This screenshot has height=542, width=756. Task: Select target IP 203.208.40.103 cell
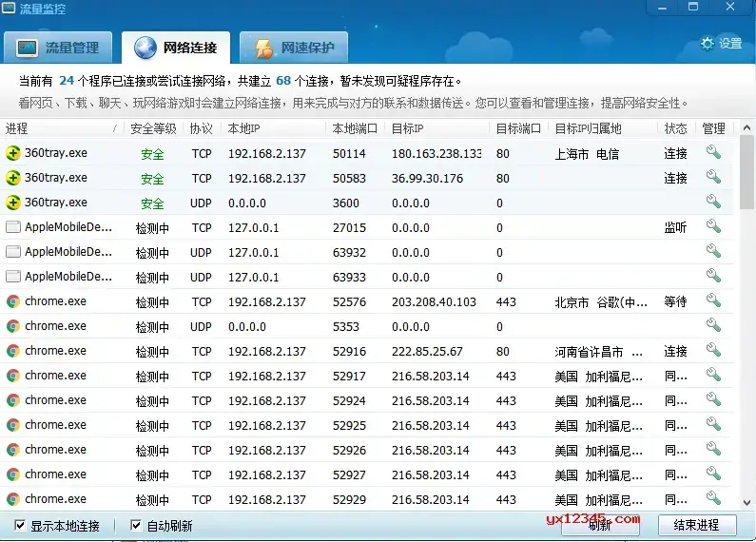coord(434,302)
